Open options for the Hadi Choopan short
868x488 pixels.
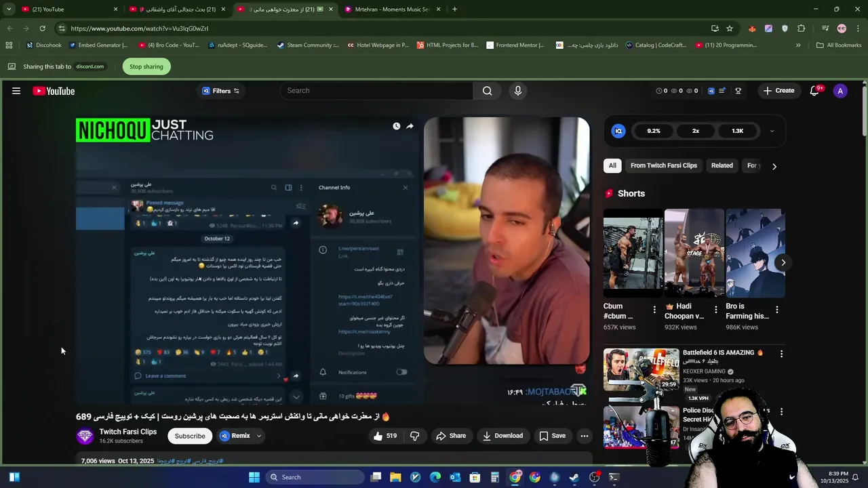coord(716,310)
